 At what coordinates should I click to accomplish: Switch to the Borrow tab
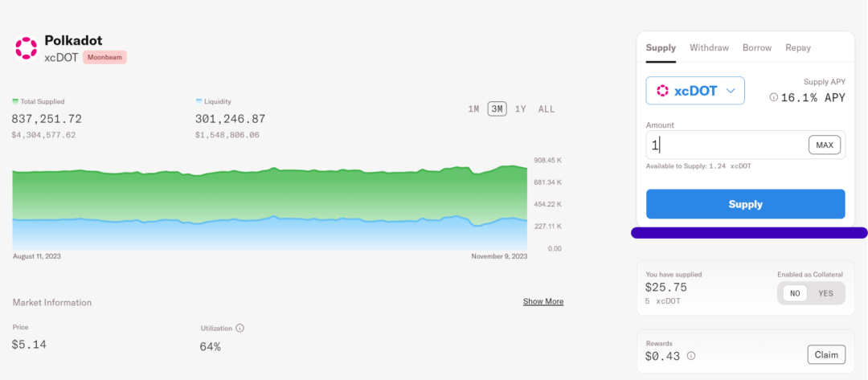coord(757,47)
